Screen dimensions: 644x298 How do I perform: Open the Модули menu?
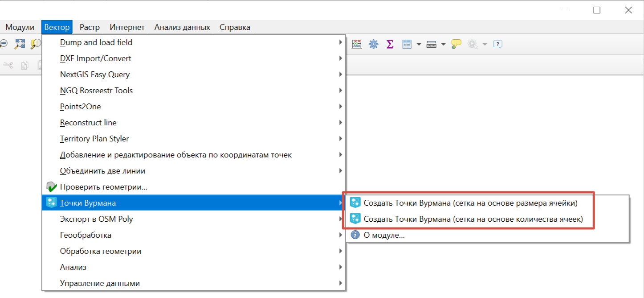[x=20, y=27]
